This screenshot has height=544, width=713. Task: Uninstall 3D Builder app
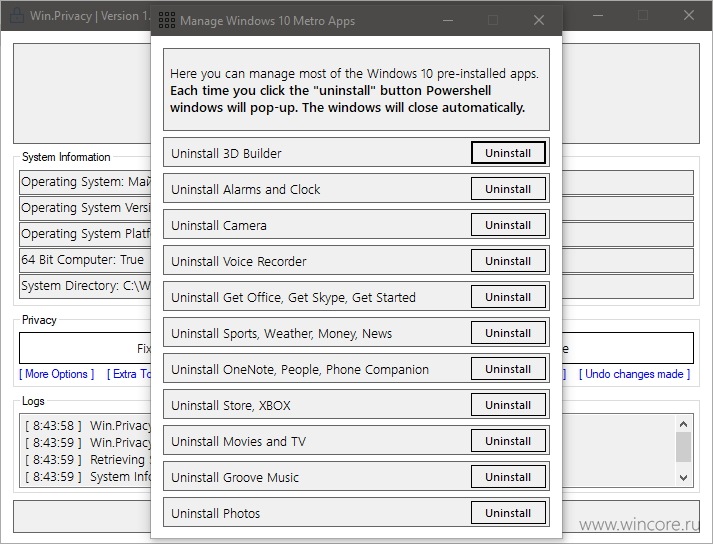(508, 153)
